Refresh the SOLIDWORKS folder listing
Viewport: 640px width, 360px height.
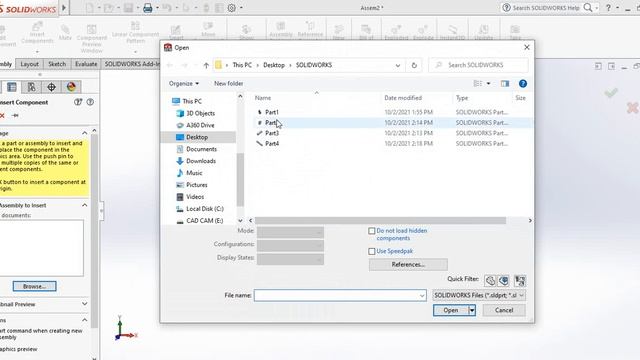[414, 65]
